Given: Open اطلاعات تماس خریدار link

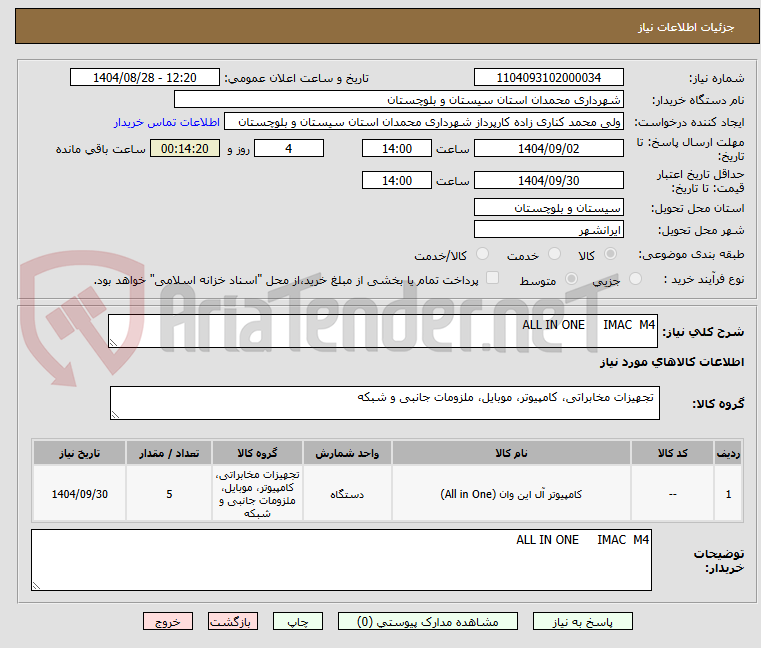Looking at the screenshot, I should [x=166, y=122].
